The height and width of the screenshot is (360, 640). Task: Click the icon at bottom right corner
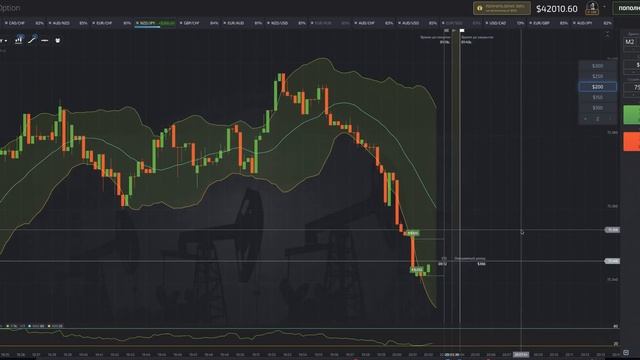click(x=626, y=352)
